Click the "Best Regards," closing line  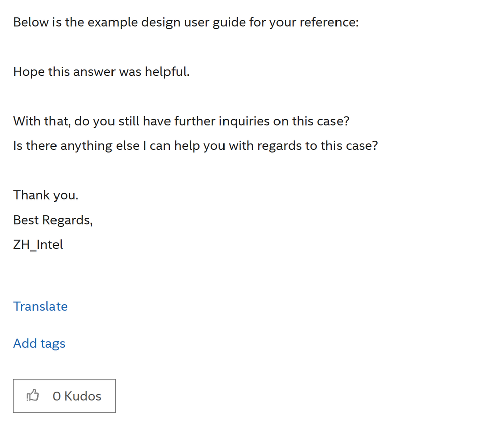(53, 220)
